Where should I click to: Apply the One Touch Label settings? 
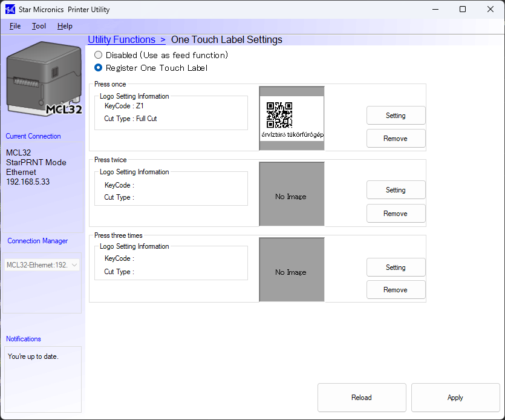click(x=455, y=398)
